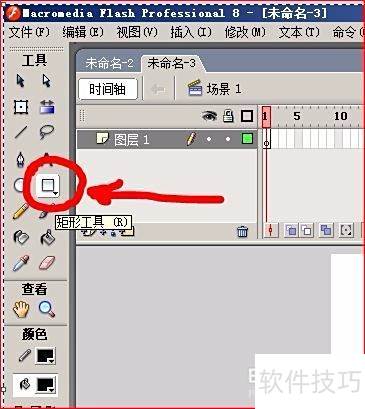Choose the Pencil tool
The image size is (365, 409).
pyautogui.click(x=20, y=211)
